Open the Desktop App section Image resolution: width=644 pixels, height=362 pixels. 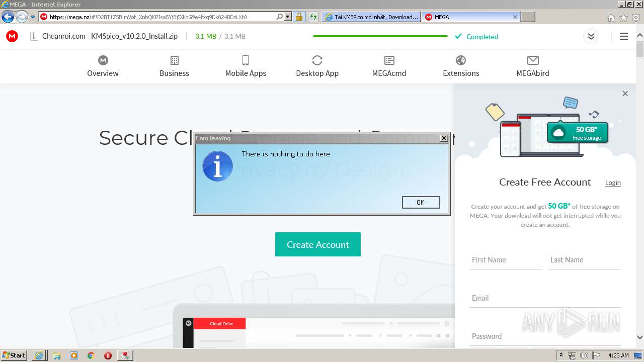[x=317, y=66]
